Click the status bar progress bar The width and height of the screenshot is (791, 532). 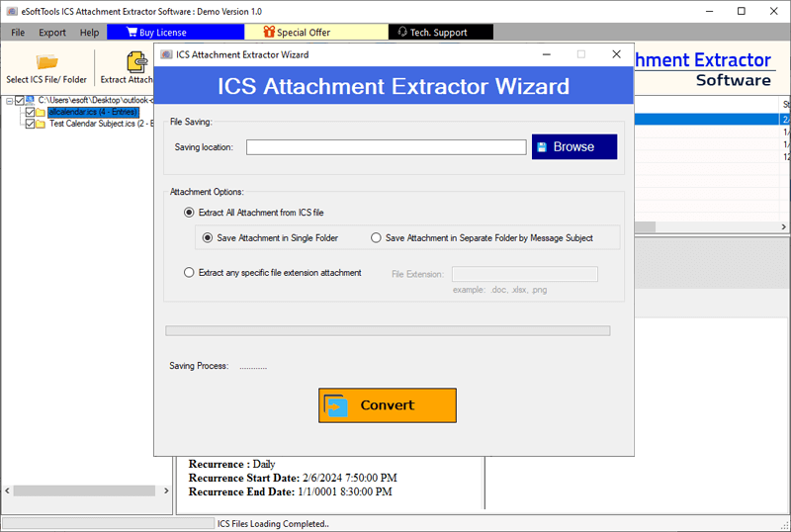[109, 523]
